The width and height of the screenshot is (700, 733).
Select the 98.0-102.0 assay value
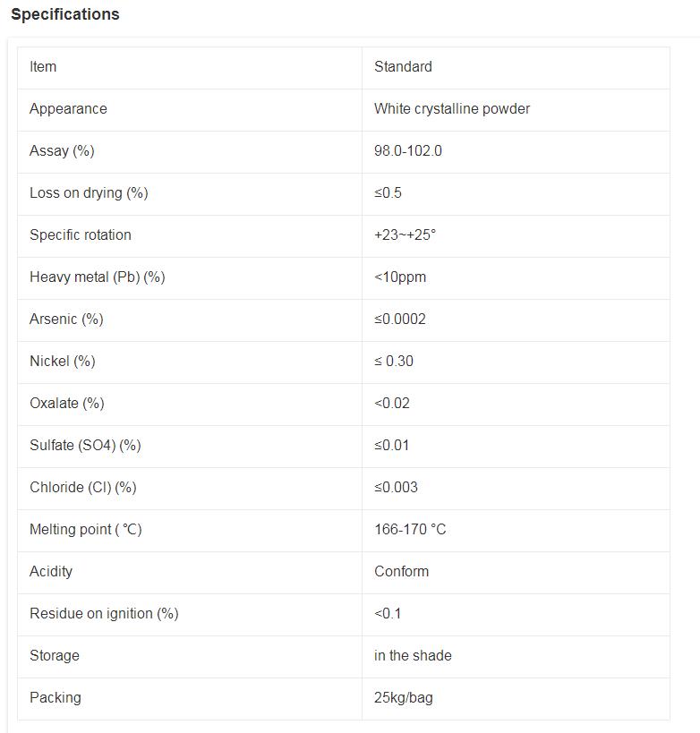pyautogui.click(x=408, y=150)
